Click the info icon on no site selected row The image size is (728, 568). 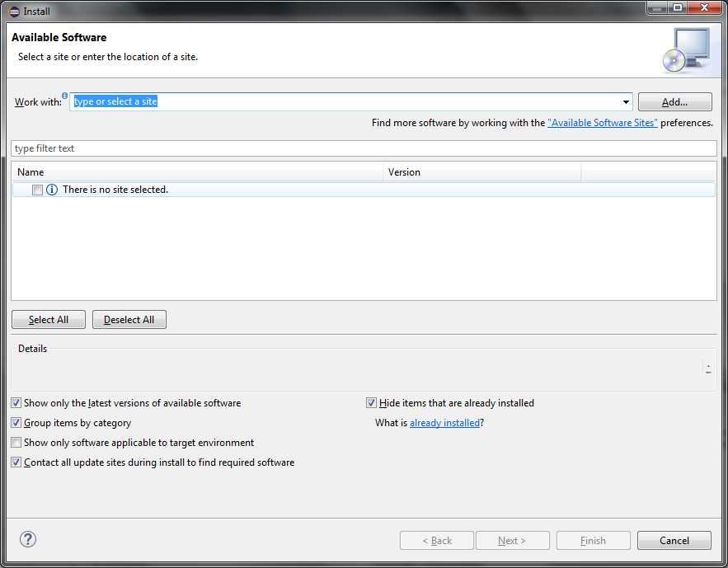(x=51, y=190)
